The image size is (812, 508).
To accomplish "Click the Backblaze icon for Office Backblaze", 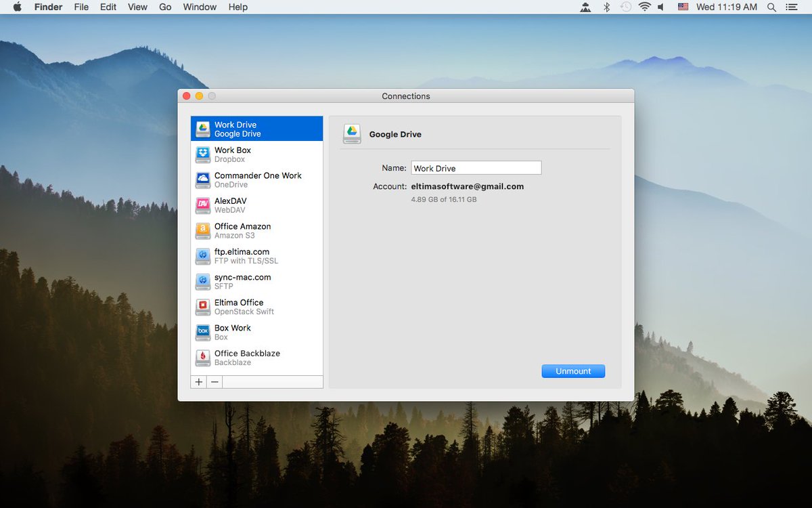I will point(203,358).
